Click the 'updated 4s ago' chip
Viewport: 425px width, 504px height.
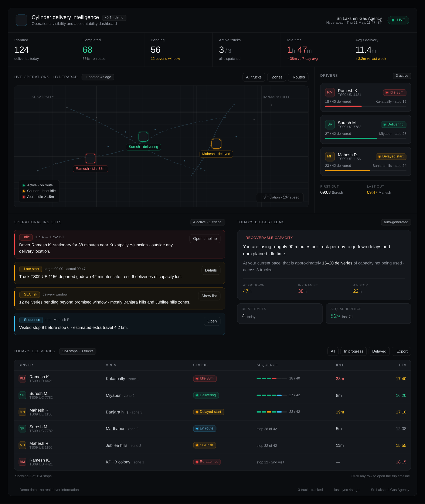click(98, 77)
